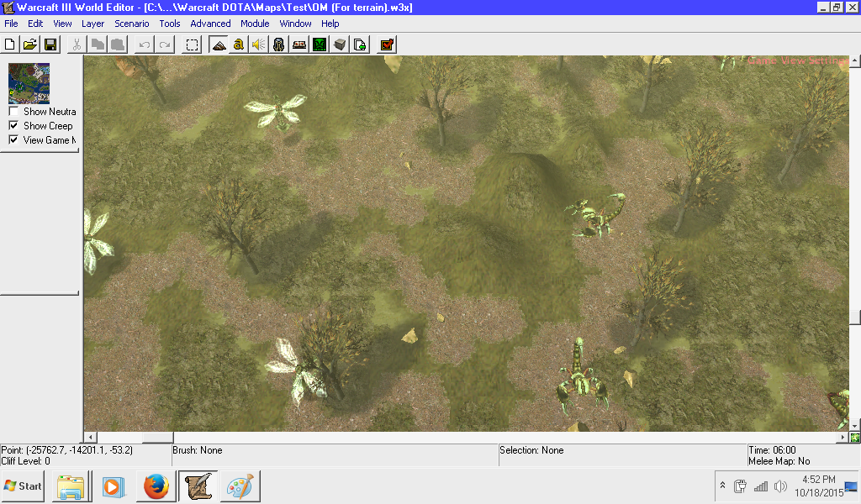Redo action with Redo arrow
Viewport: 861px width, 504px height.
pos(165,45)
